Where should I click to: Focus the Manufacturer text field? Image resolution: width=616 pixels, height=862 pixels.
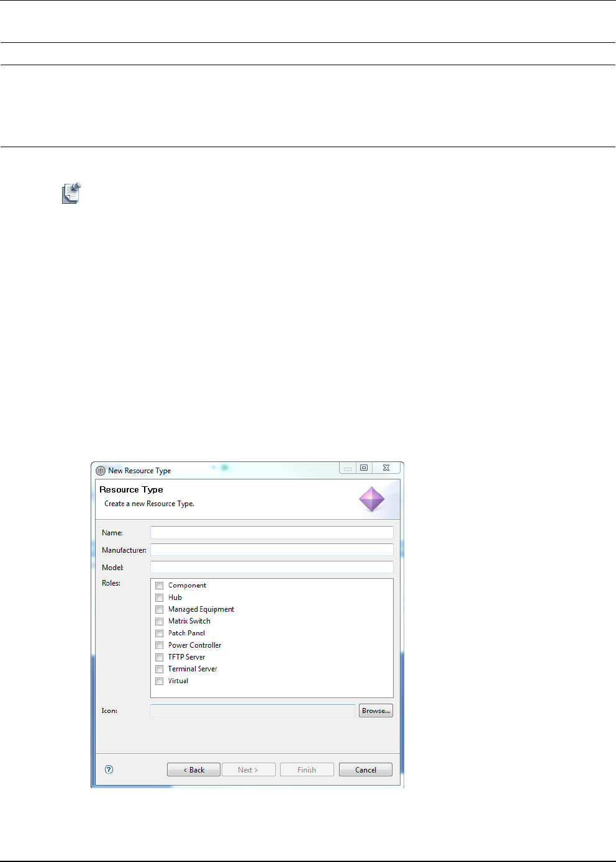click(272, 550)
